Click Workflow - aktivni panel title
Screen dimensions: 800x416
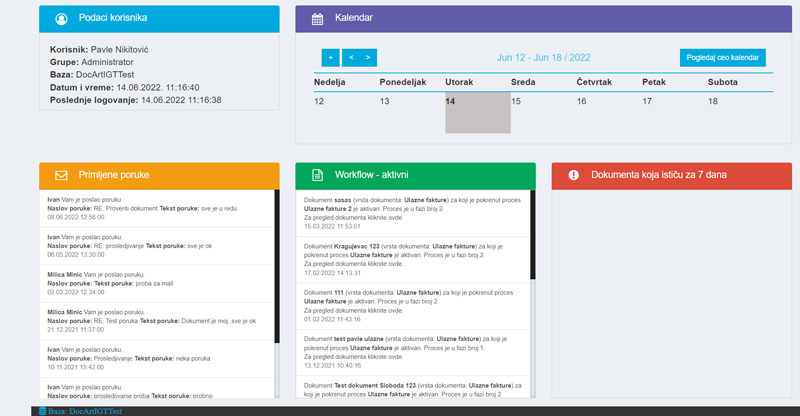pos(371,175)
